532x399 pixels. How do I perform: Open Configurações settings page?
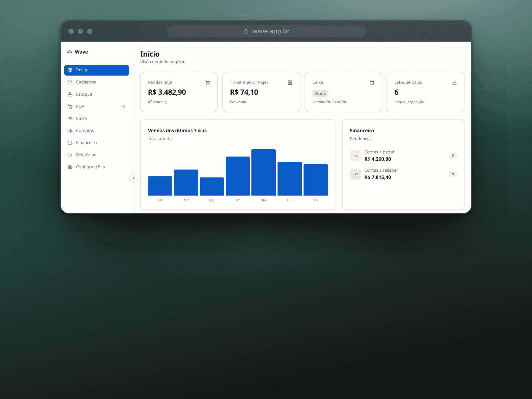pos(96,167)
